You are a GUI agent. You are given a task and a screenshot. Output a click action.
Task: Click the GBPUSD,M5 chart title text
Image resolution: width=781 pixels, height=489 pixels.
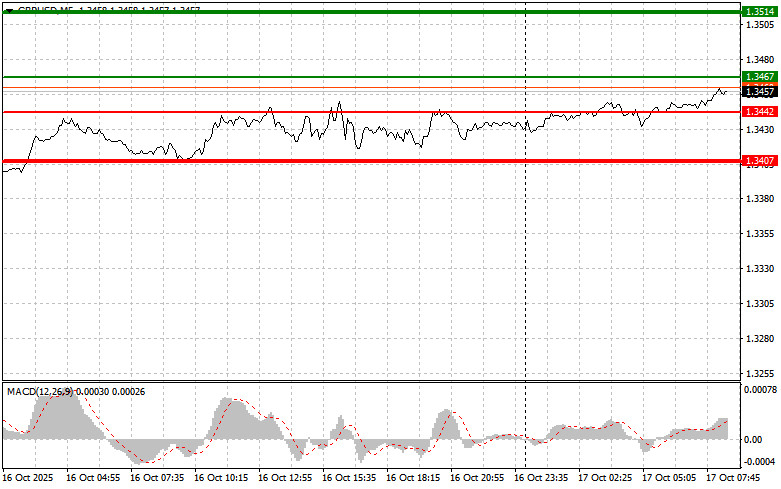point(42,7)
